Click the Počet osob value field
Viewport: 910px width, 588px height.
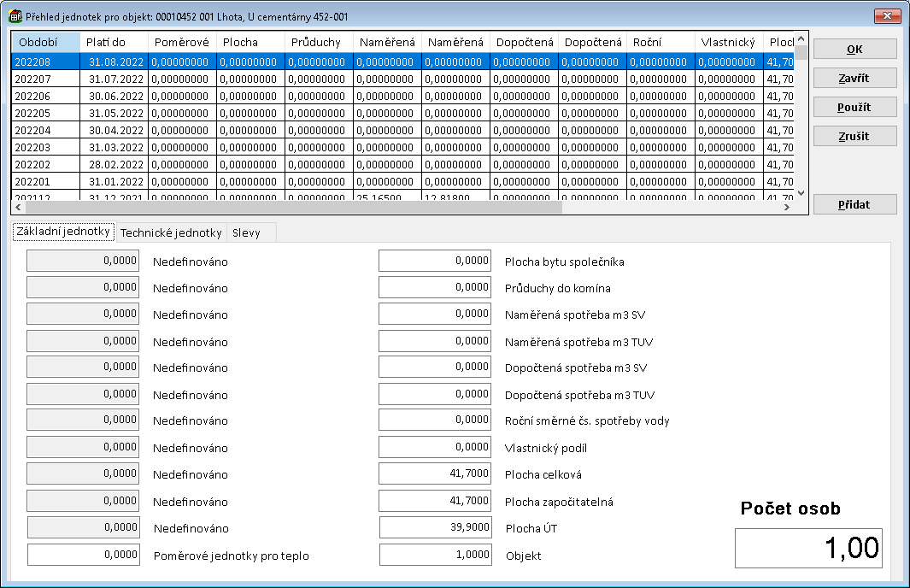(808, 548)
